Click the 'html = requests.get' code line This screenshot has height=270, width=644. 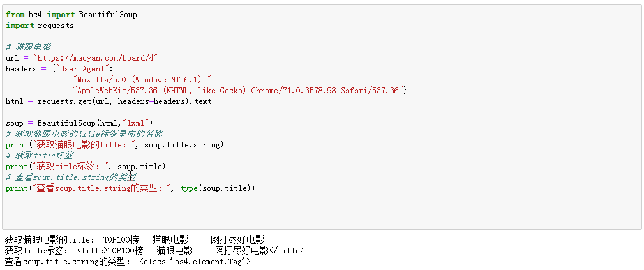click(109, 101)
